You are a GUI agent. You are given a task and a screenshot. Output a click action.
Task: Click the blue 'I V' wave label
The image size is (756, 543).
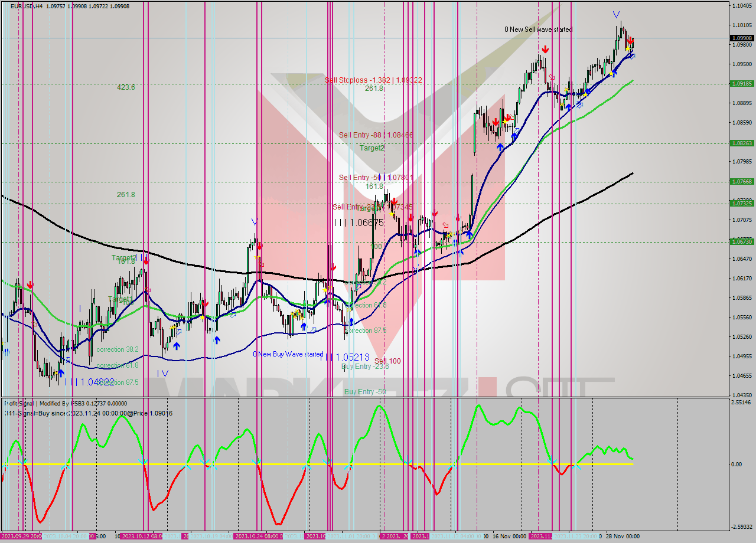[163, 374]
